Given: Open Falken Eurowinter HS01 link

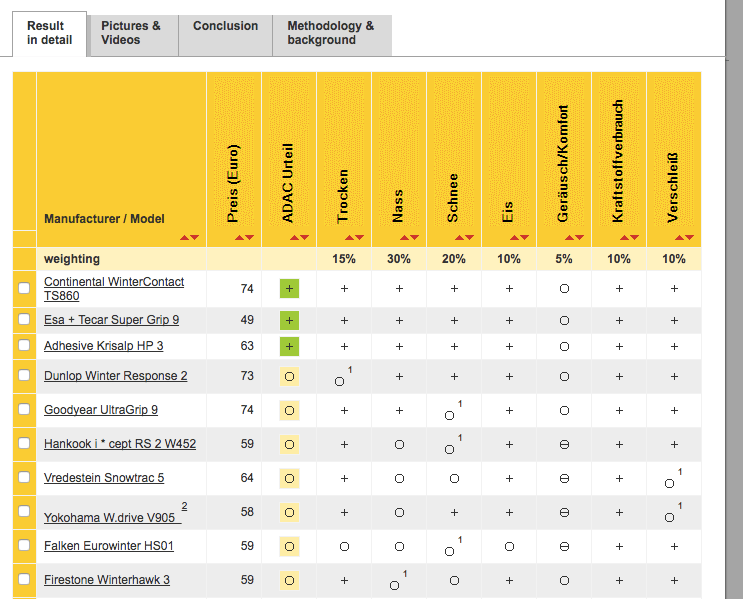Looking at the screenshot, I should (x=109, y=546).
